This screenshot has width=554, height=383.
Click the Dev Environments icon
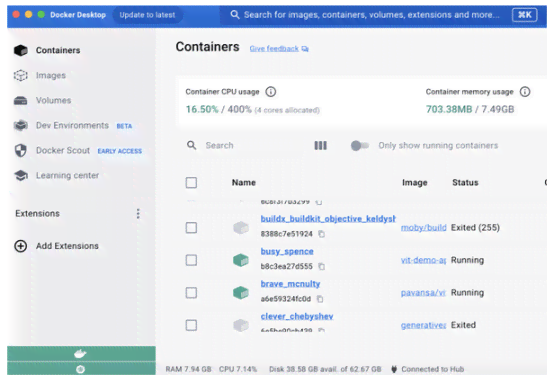tap(20, 125)
